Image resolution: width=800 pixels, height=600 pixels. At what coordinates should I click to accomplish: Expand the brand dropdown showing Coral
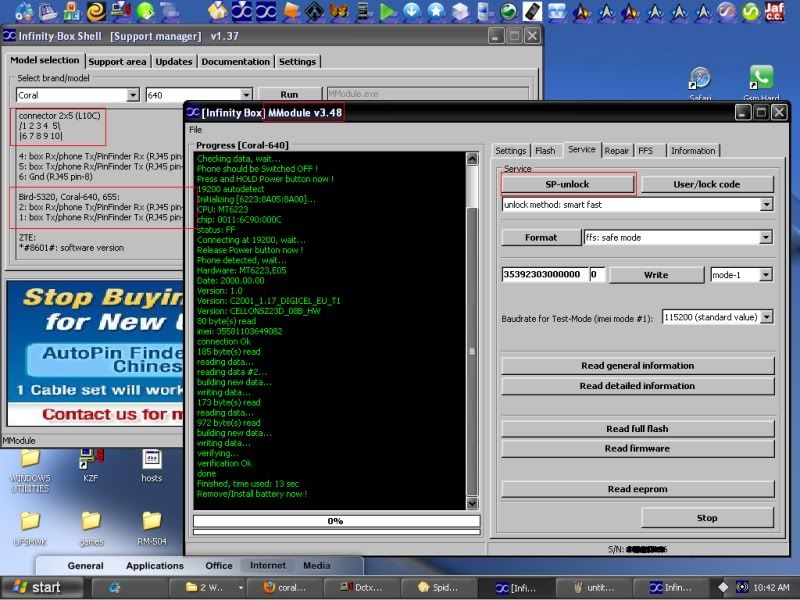tap(133, 95)
